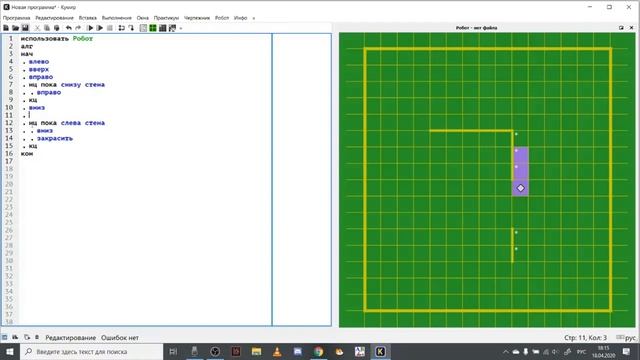Open VLC from the taskbar
Viewport: 640px width, 360px height.
tap(277, 351)
